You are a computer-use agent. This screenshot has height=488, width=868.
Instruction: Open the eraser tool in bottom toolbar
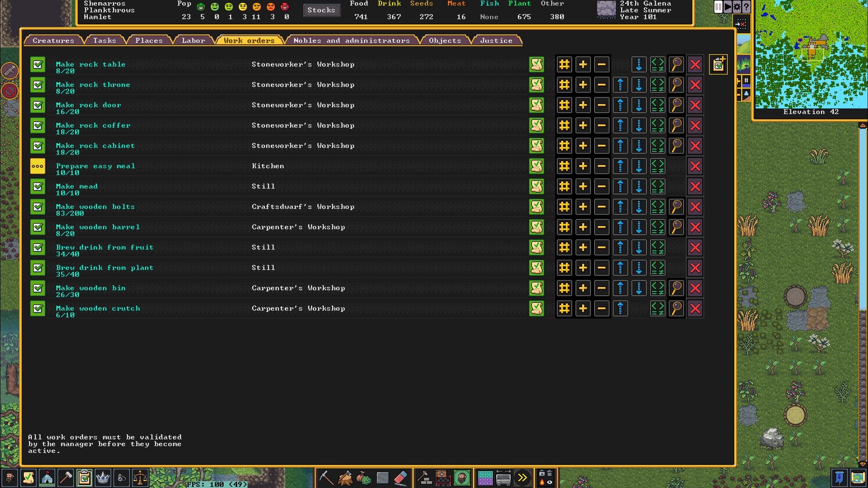(x=401, y=478)
